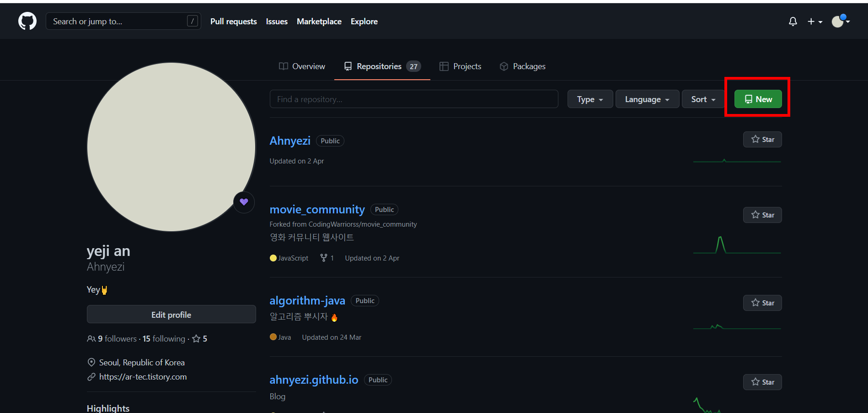
Task: Open the ahnyezi.github.io repository
Action: pyautogui.click(x=314, y=380)
